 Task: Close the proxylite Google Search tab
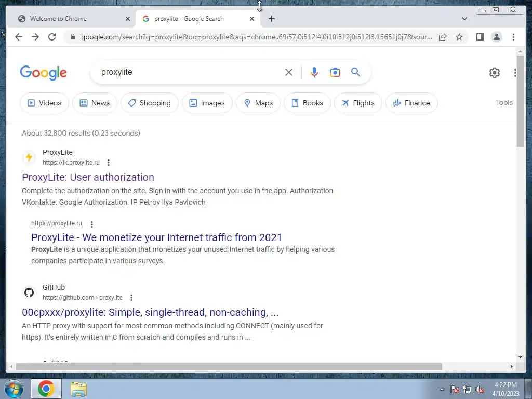click(252, 19)
